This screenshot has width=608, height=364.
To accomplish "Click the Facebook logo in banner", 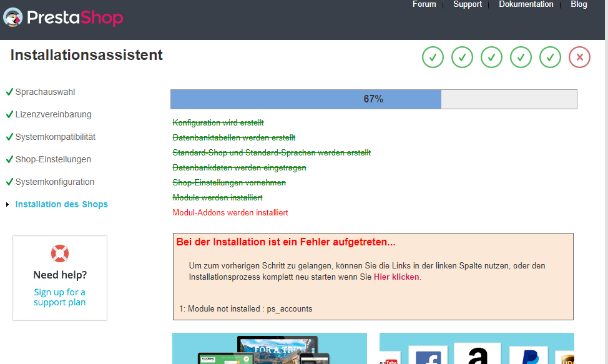I will [x=428, y=357].
